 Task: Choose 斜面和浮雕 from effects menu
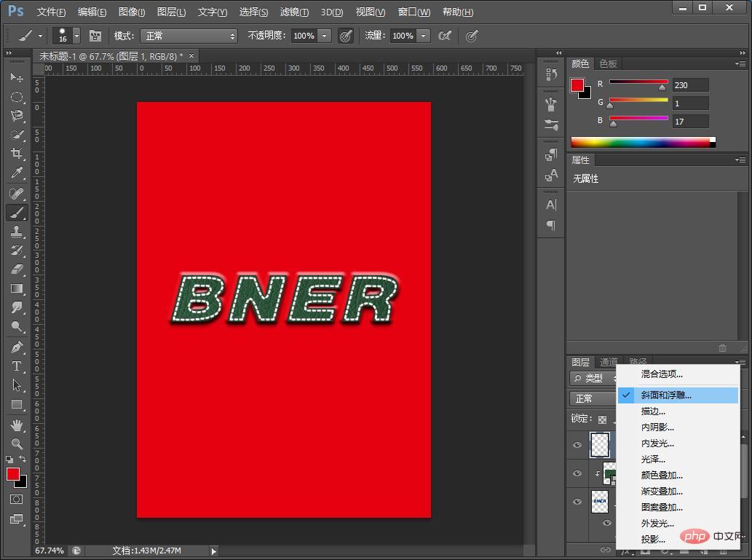pyautogui.click(x=678, y=395)
